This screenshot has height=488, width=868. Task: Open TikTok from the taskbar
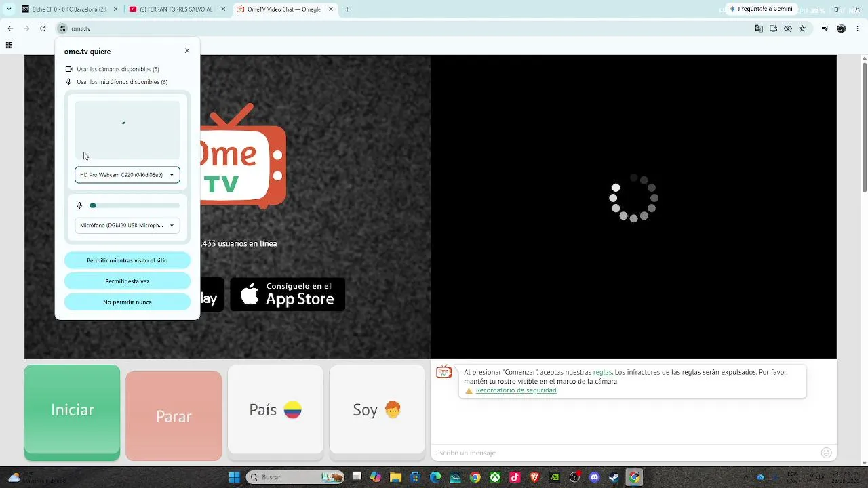(x=515, y=477)
